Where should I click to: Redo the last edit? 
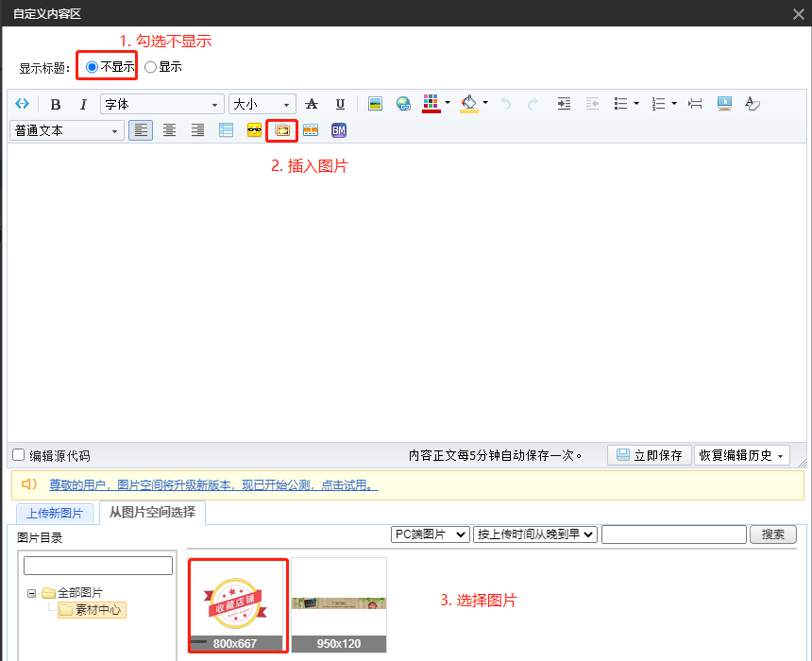coord(533,104)
